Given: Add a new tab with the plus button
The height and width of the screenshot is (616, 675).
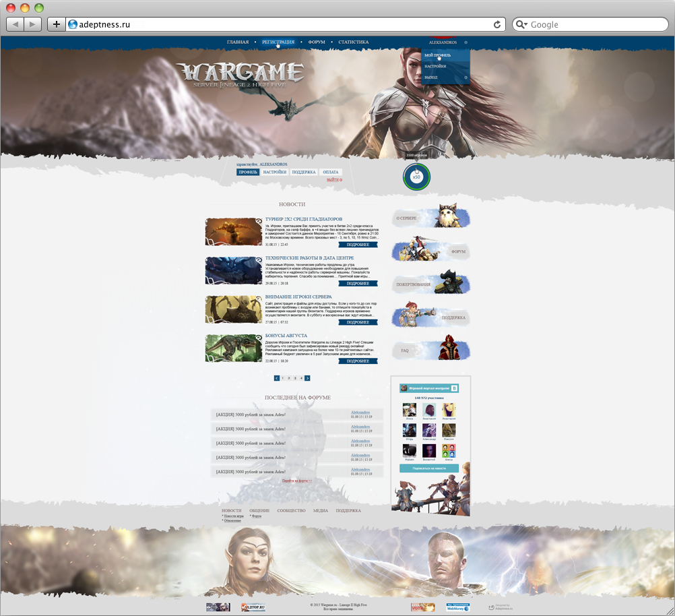Looking at the screenshot, I should click(x=56, y=24).
